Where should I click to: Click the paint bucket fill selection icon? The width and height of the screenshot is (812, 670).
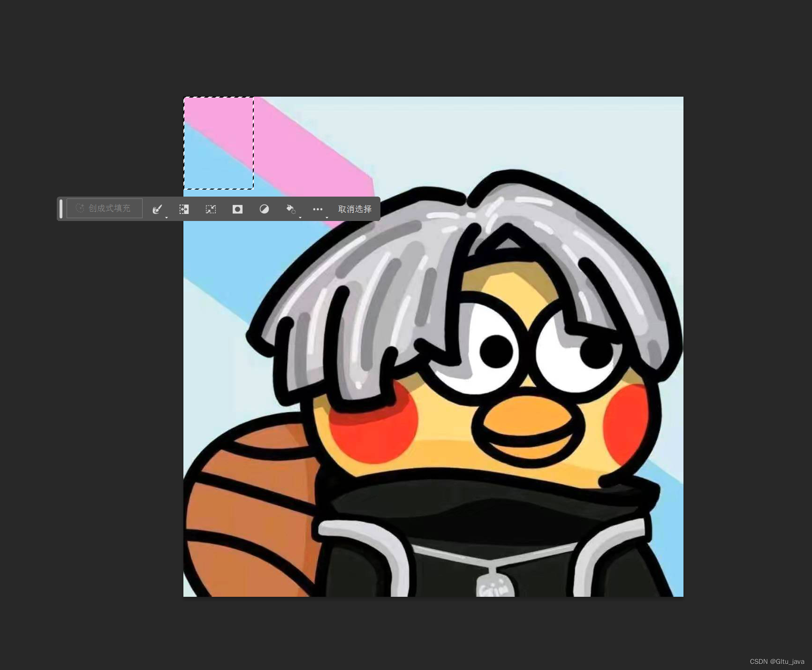click(x=291, y=209)
